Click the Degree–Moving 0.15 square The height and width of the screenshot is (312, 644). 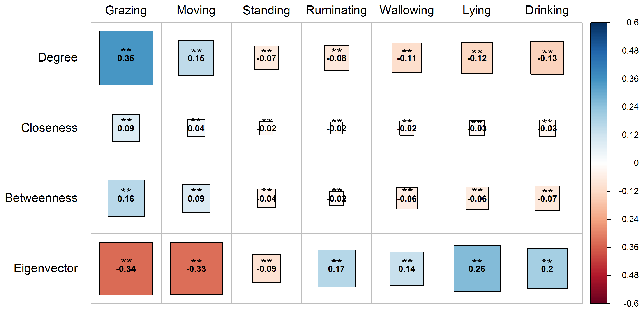[196, 58]
